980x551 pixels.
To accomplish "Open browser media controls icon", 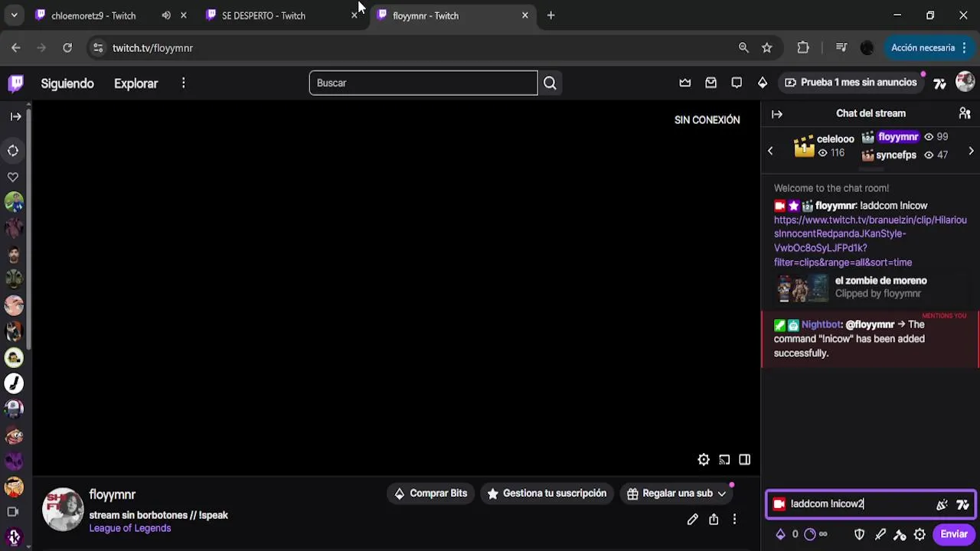I will 841,47.
